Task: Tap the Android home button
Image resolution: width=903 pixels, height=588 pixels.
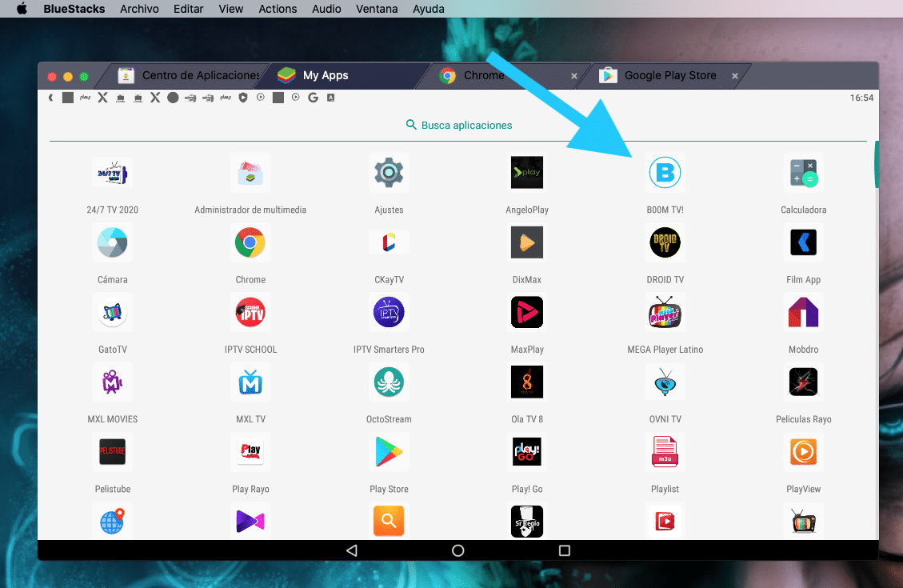Action: 457,550
